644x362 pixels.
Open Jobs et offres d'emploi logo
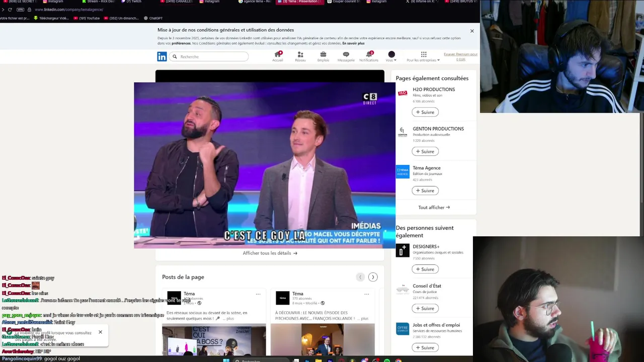403,329
